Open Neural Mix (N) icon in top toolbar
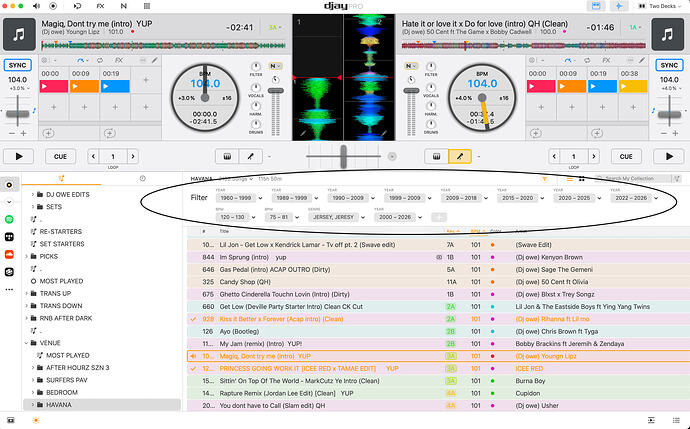This screenshot has width=690, height=429. 124,6
